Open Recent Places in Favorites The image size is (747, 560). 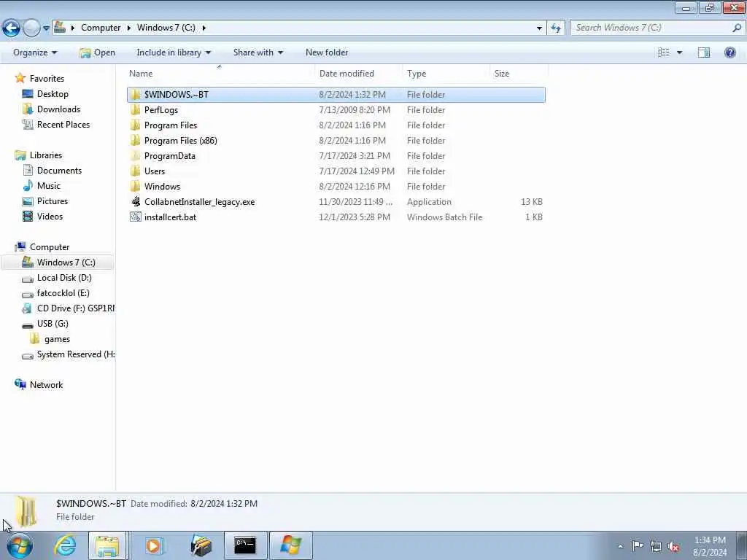click(x=63, y=124)
